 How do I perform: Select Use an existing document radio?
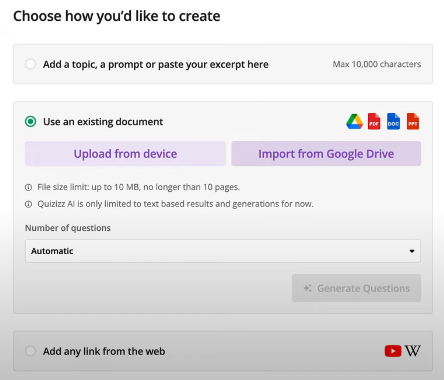coord(31,121)
